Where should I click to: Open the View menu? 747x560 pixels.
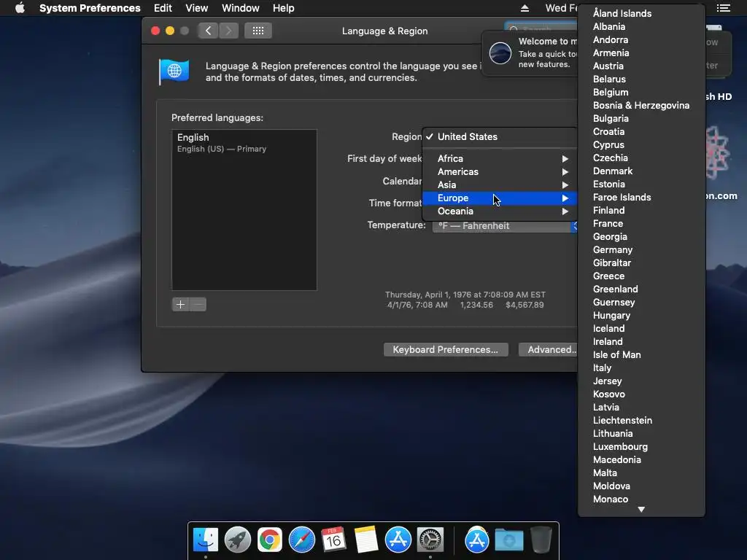197,8
